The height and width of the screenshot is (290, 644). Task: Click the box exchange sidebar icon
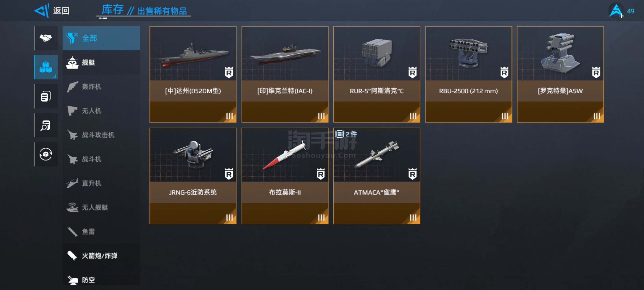pos(46,154)
